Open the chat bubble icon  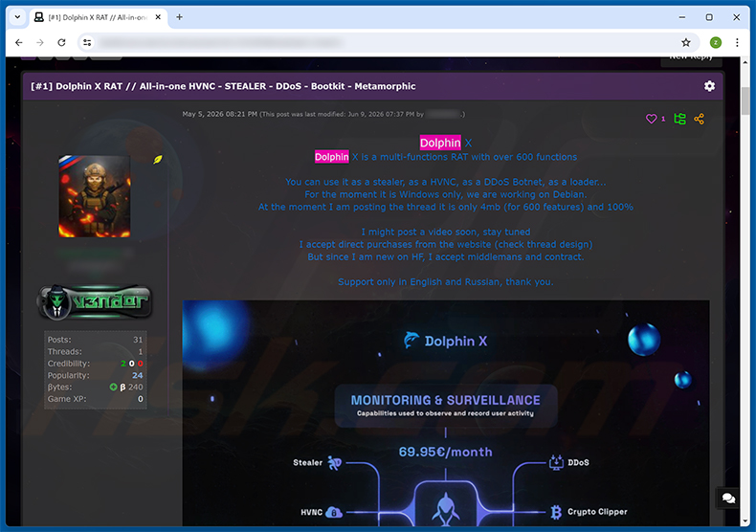pyautogui.click(x=728, y=499)
